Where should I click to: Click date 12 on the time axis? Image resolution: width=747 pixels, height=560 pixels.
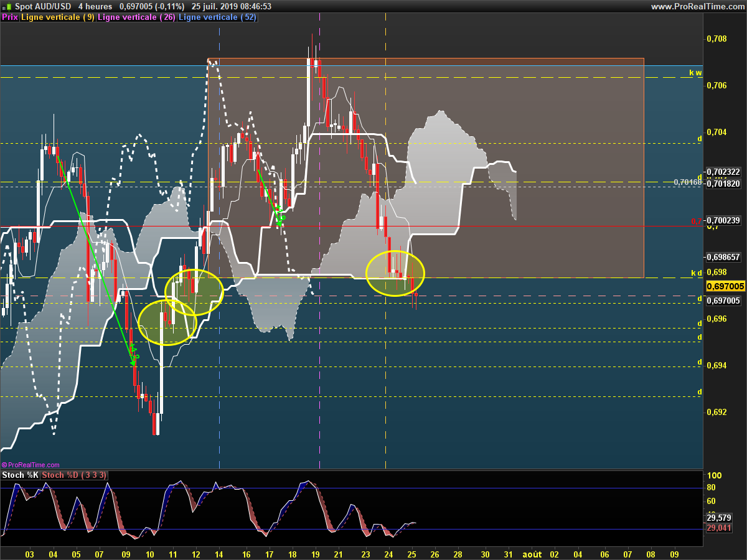pos(196,554)
